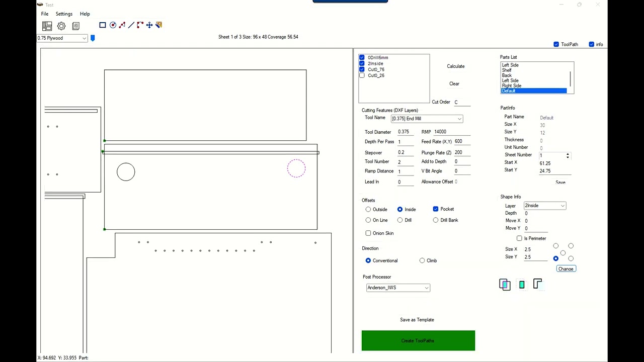This screenshot has height=362, width=644.
Task: Adjust the Sheet Number stepper
Action: coord(568,156)
